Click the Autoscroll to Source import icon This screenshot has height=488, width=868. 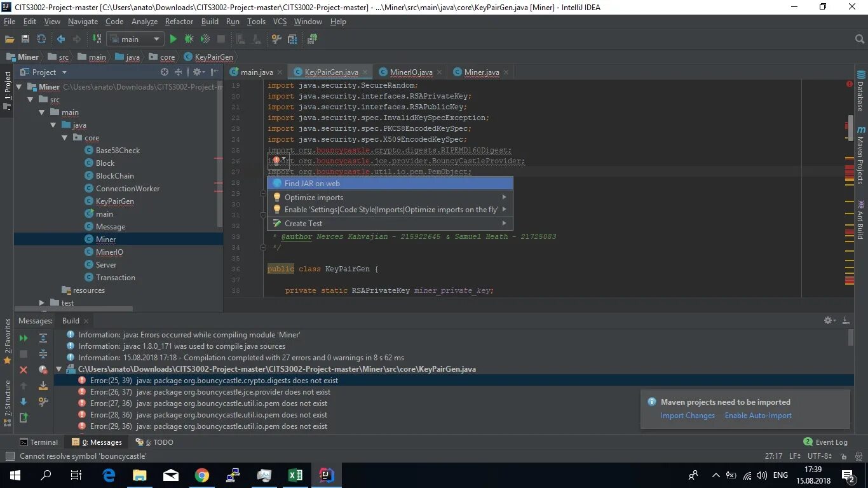(43, 386)
